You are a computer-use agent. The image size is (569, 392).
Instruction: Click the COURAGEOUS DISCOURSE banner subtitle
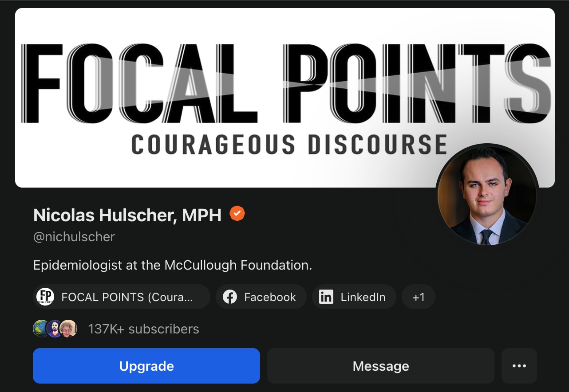click(x=289, y=145)
